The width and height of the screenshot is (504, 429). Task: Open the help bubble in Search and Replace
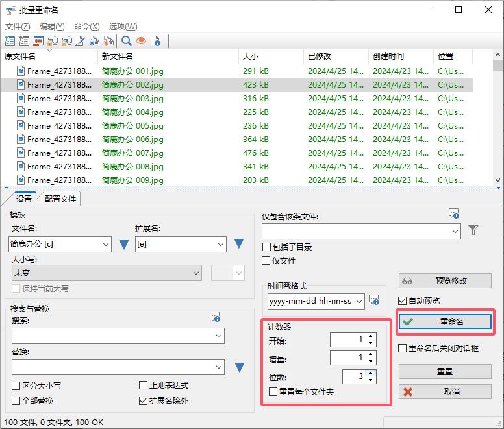coord(215,317)
